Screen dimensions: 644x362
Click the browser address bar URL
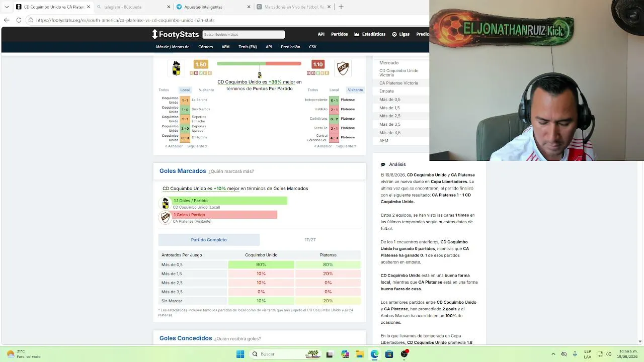pyautogui.click(x=125, y=20)
